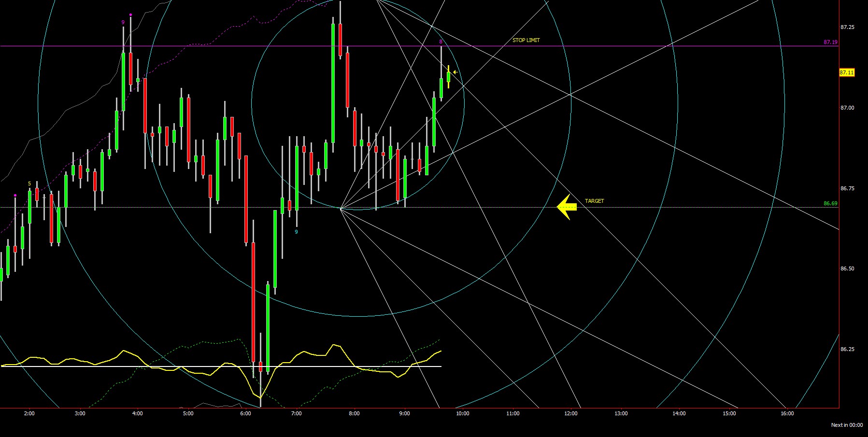Click the 12:00 time axis label
The width and height of the screenshot is (868, 437).
click(x=571, y=413)
